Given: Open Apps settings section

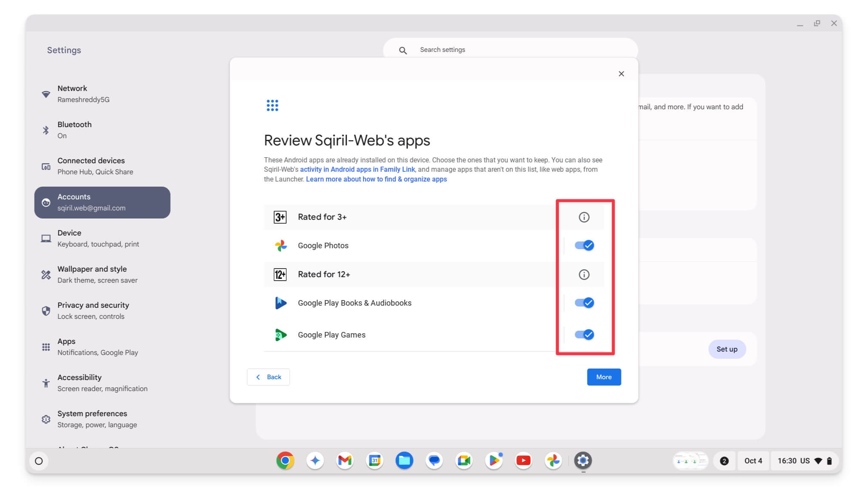Looking at the screenshot, I should (102, 347).
